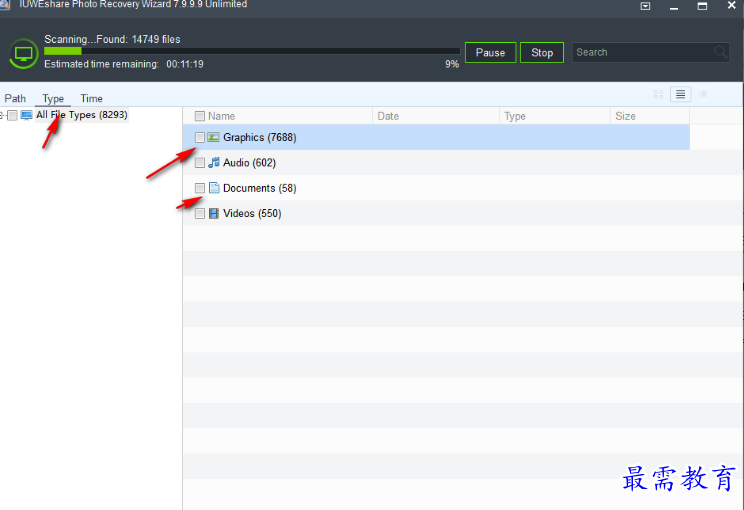Click the green monitor scan icon
This screenshot has height=510, width=744.
(x=23, y=53)
